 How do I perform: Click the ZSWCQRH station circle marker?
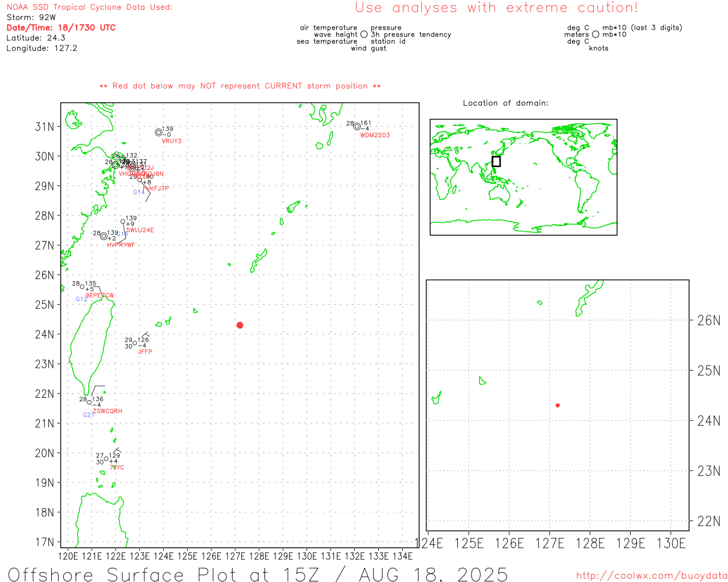click(x=89, y=402)
